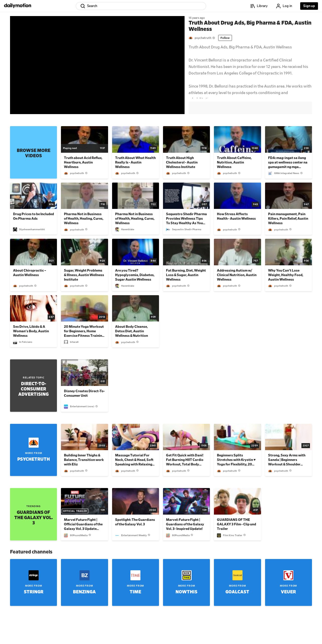Viewport: 322px width, 644px height.
Task: Open Truth About High Cholesterol thumbnail
Action: pyautogui.click(x=186, y=139)
